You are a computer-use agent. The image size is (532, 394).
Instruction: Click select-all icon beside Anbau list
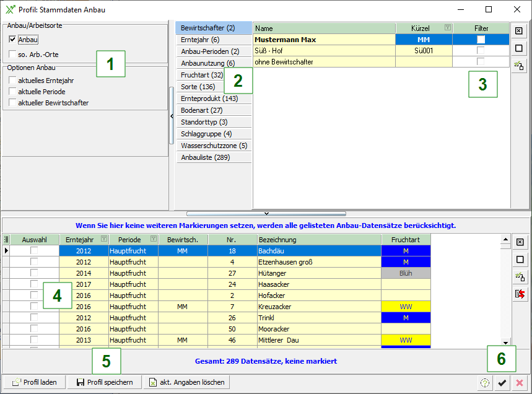(x=520, y=242)
